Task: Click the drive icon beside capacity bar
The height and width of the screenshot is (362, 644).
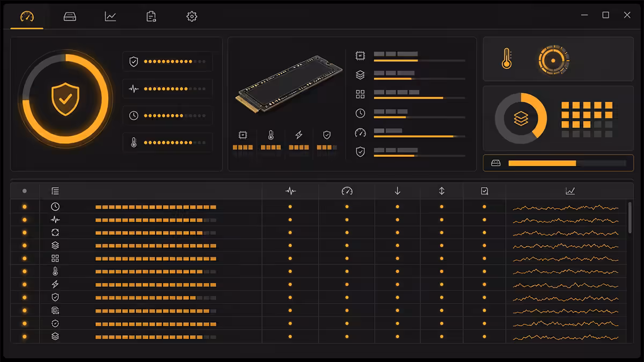Action: (x=496, y=163)
